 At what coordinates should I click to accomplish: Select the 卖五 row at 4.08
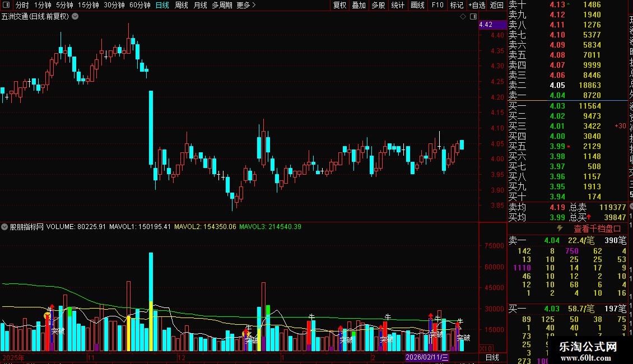567,55
